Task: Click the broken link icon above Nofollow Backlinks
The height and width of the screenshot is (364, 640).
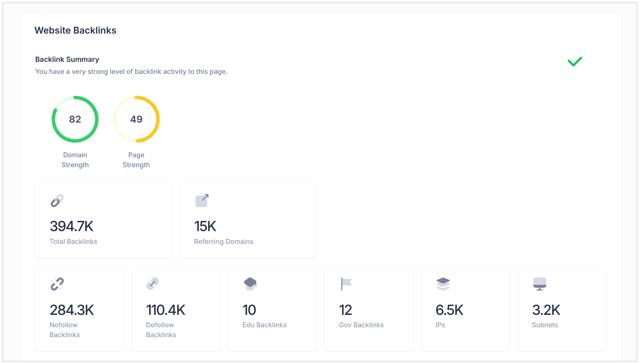Action: pyautogui.click(x=57, y=284)
